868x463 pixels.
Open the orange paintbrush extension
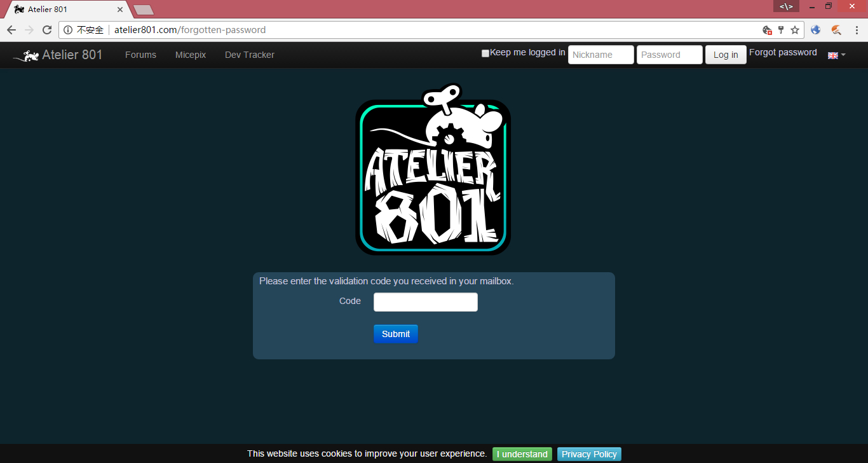(x=836, y=30)
